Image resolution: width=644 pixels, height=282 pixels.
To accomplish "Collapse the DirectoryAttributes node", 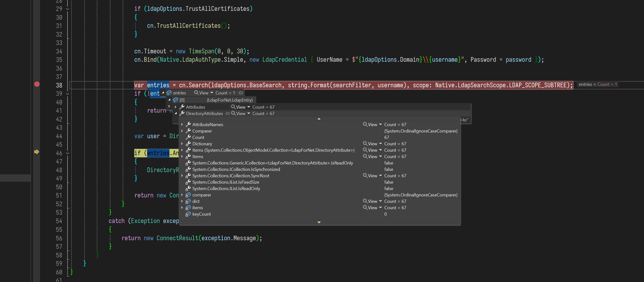I will (x=176, y=114).
